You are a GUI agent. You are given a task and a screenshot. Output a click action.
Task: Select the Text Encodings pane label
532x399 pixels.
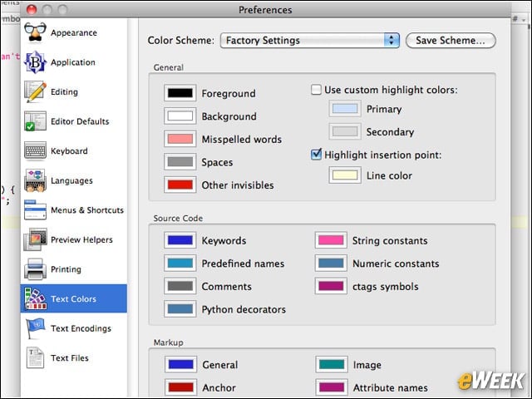(81, 328)
